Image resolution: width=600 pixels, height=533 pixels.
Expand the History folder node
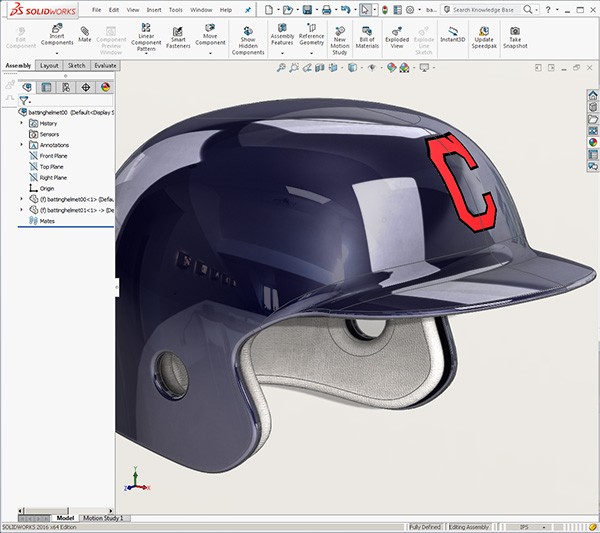pyautogui.click(x=21, y=123)
